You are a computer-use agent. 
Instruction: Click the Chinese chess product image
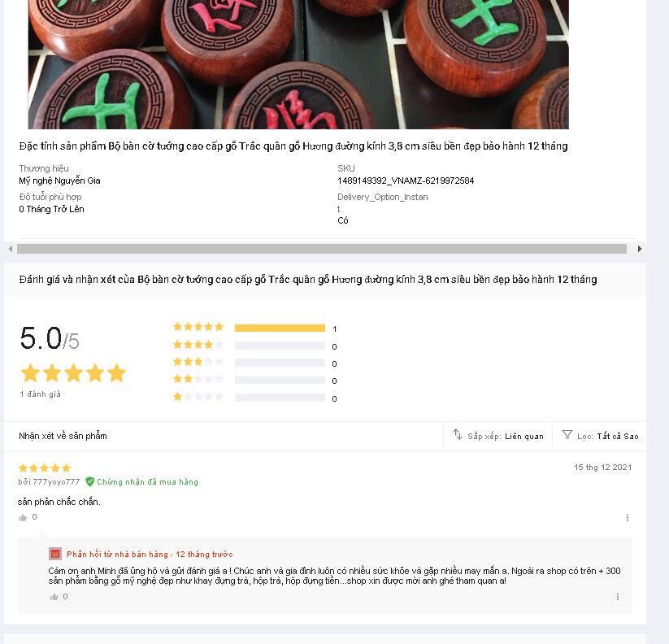pos(298,64)
